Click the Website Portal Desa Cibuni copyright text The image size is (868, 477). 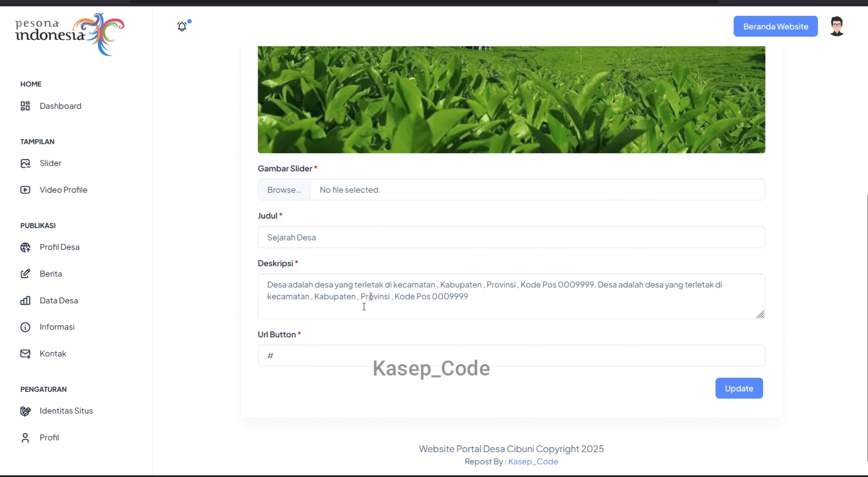[511, 449]
